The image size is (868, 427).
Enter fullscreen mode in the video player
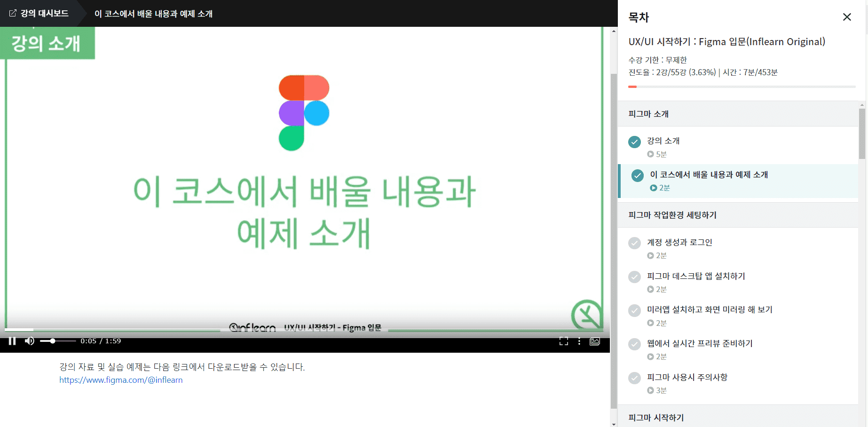coord(564,341)
